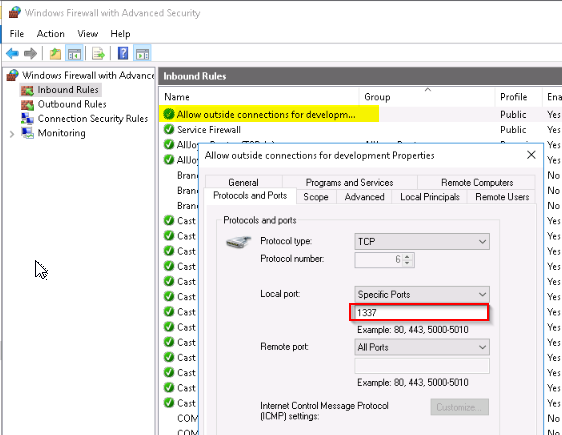Switch to the Remote Computers tab
The image size is (562, 435).
click(x=477, y=182)
